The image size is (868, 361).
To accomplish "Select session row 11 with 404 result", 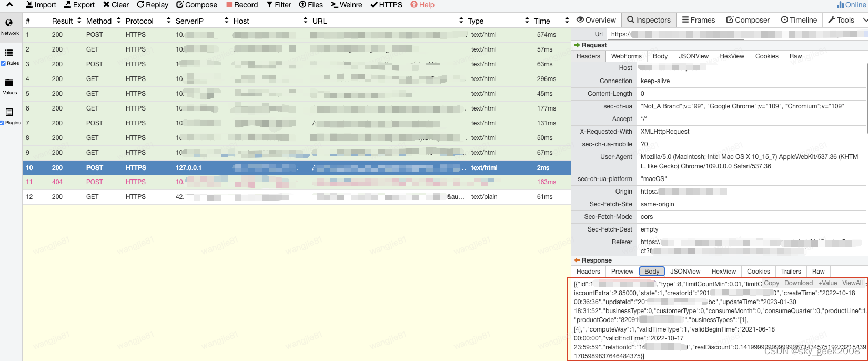I will tap(297, 182).
